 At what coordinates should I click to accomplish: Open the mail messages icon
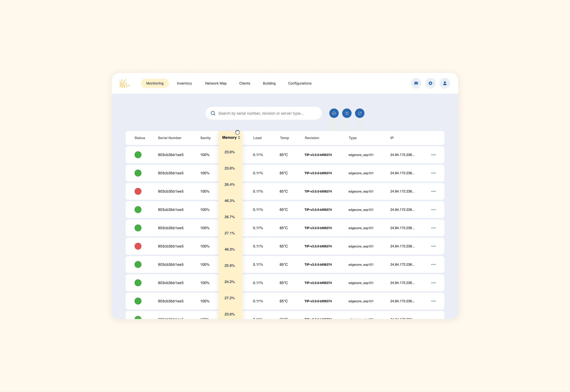[416, 83]
